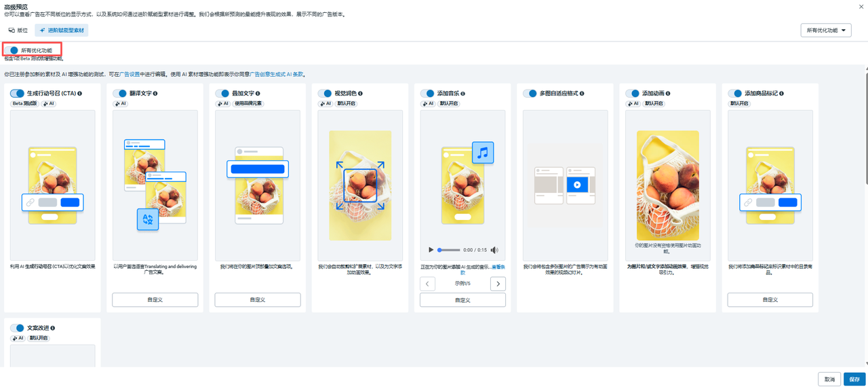This screenshot has height=389, width=868.
Task: Click the info icon next to 多图自适应格式
Action: coord(582,94)
